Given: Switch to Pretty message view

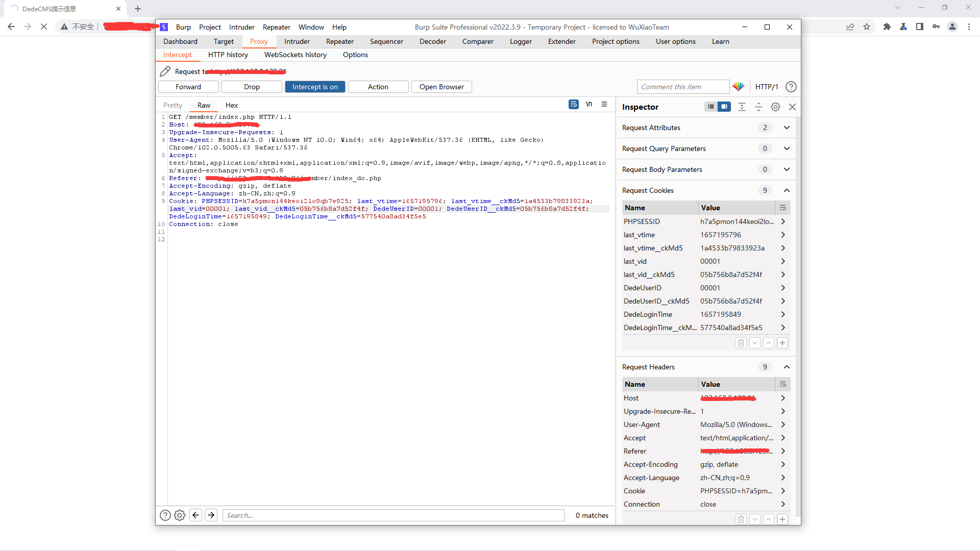Looking at the screenshot, I should pos(173,105).
